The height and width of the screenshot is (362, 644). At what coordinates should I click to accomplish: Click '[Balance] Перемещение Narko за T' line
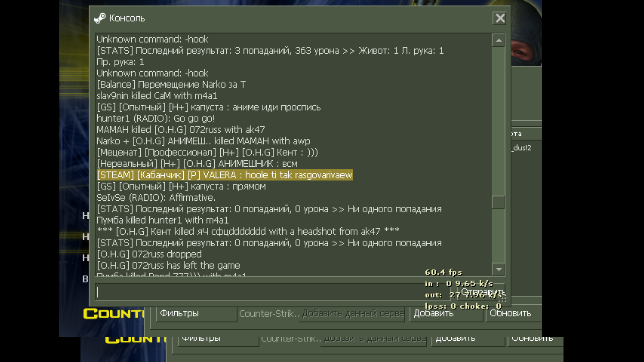click(171, 84)
